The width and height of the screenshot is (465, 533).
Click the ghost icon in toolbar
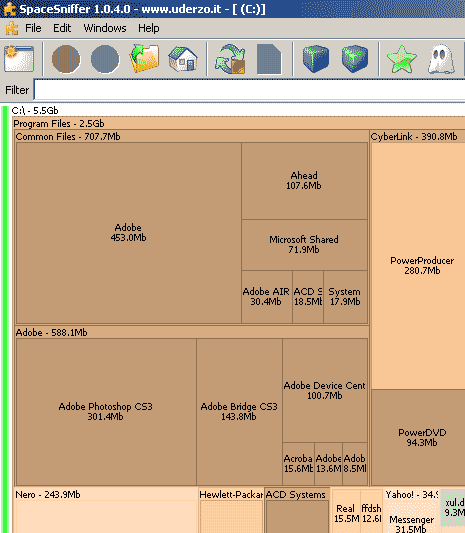pos(441,60)
